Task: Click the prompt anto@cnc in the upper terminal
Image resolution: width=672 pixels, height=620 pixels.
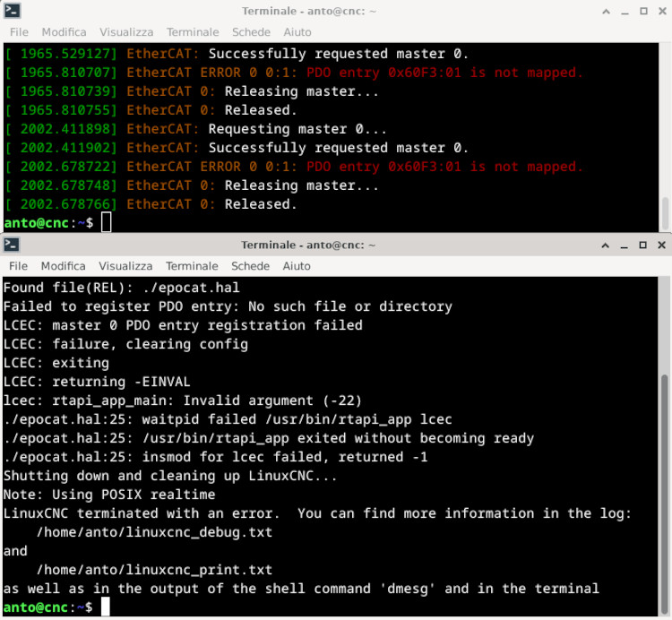Action: click(36, 223)
